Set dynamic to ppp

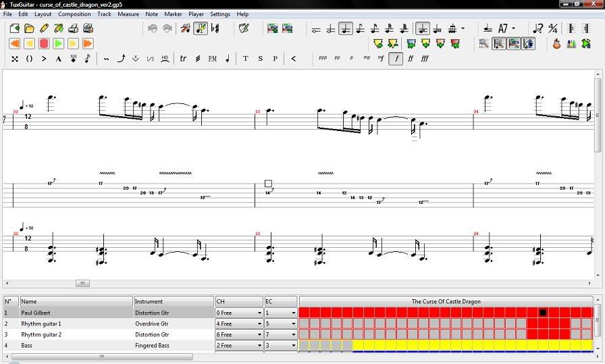[x=323, y=58]
